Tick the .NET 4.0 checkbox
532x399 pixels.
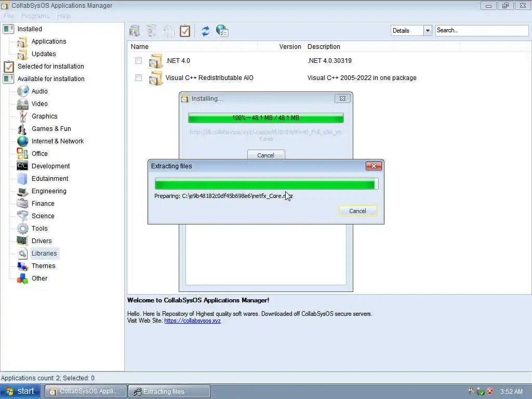tap(138, 61)
